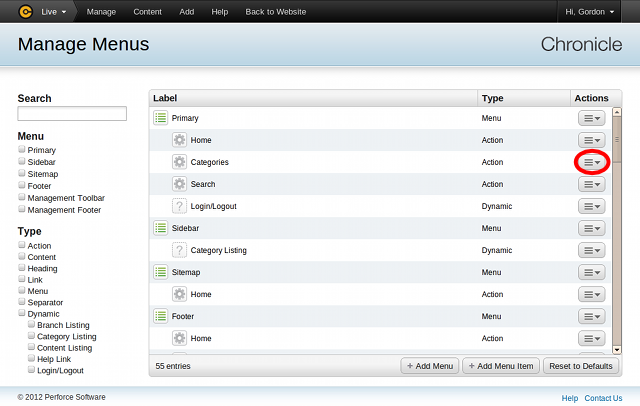640x406 pixels.
Task: Open the Content menu in top bar
Action: 147,12
